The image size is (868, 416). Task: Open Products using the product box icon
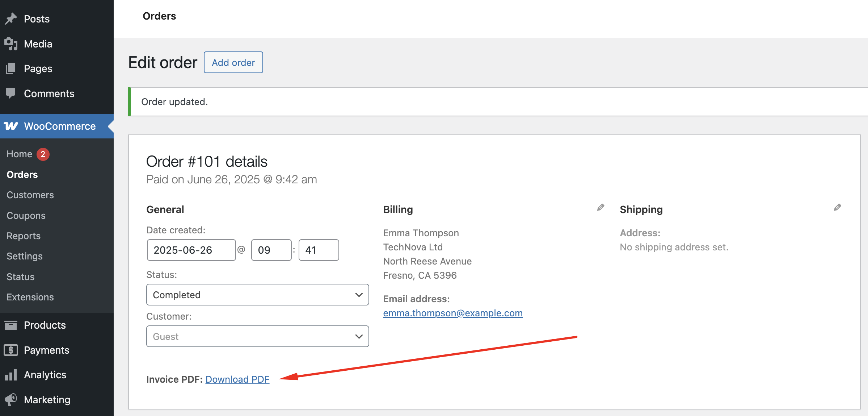(x=11, y=325)
